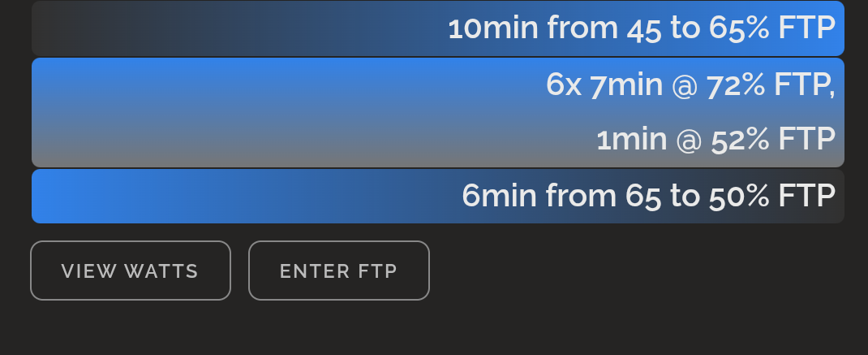Click the "@" symbol in the 1min recovery line
The height and width of the screenshot is (355, 868).
click(689, 140)
